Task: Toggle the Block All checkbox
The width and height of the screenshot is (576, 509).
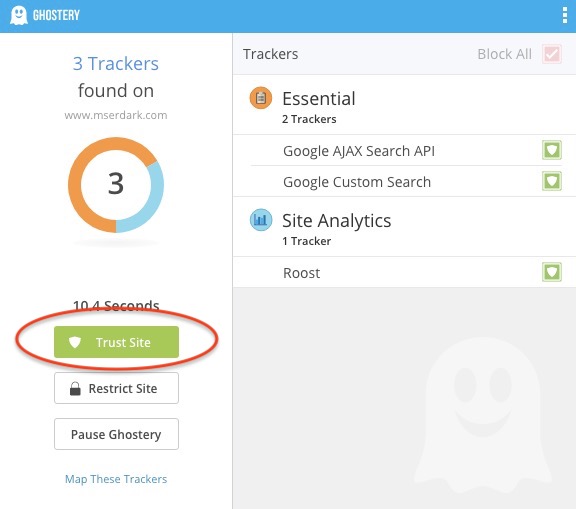Action: tap(552, 54)
